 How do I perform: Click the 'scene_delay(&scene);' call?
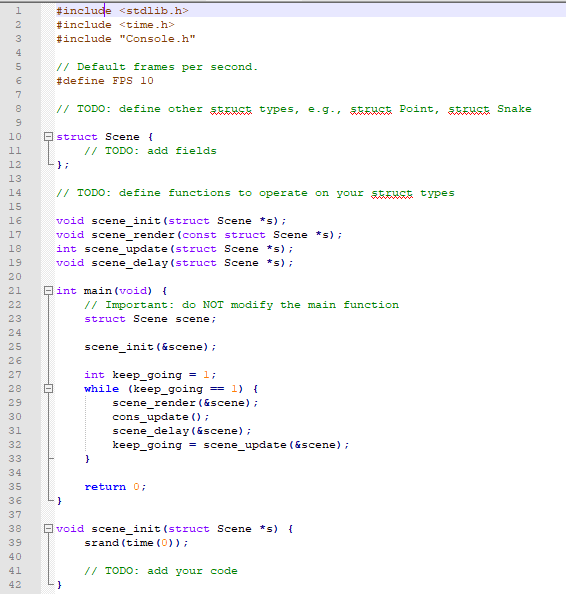coord(181,431)
